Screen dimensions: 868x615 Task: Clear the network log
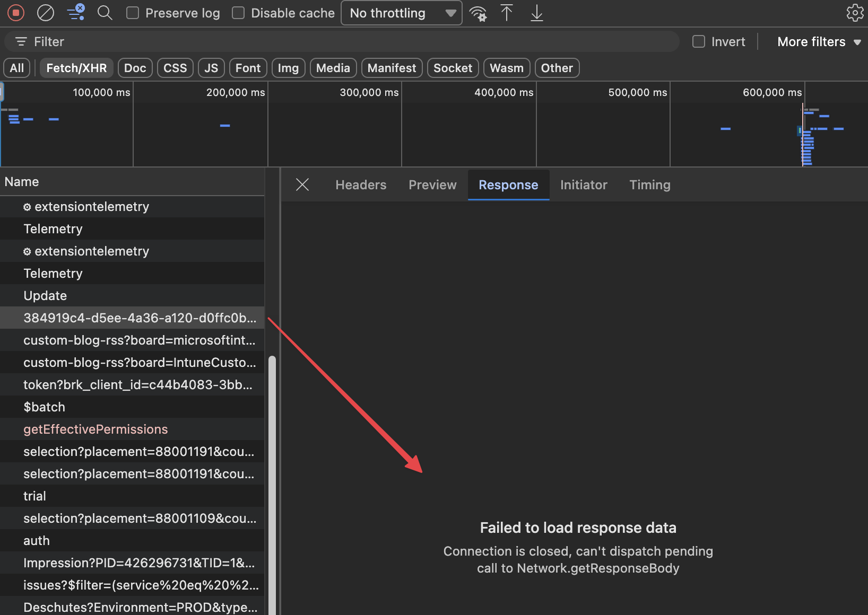(46, 13)
